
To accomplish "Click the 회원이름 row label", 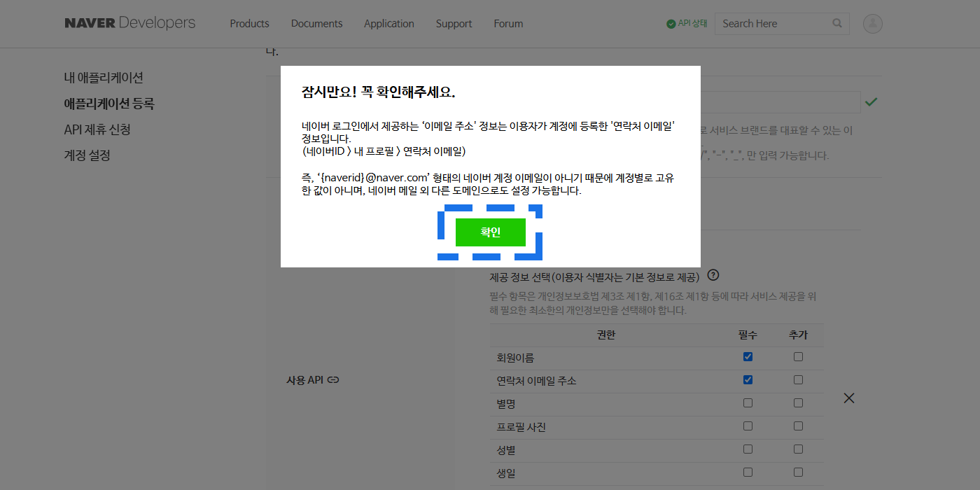I will pyautogui.click(x=516, y=358).
